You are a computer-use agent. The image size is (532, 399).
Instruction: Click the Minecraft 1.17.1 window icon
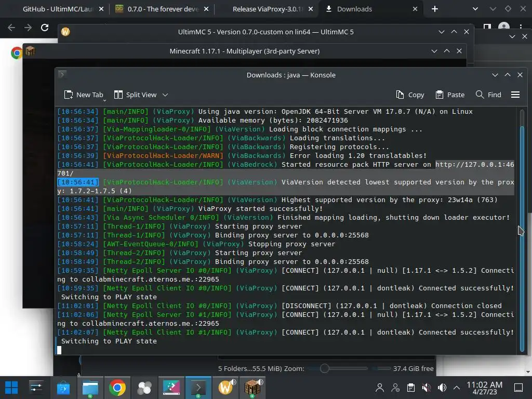point(30,51)
